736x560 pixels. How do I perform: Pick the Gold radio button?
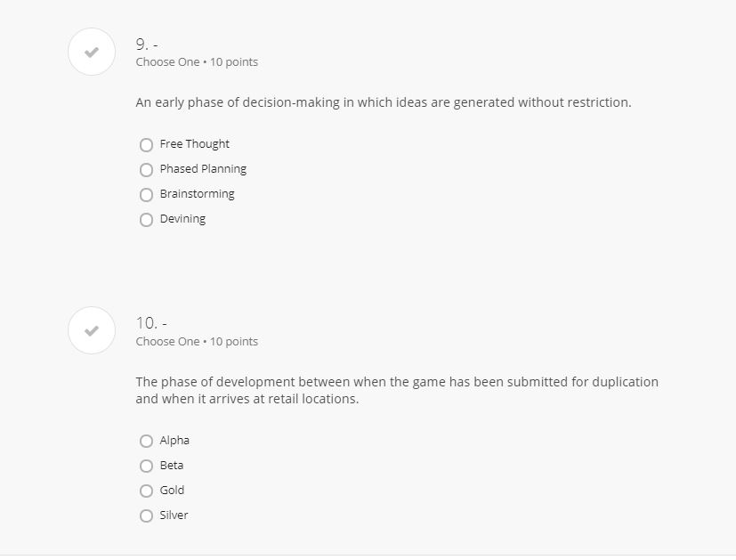147,491
